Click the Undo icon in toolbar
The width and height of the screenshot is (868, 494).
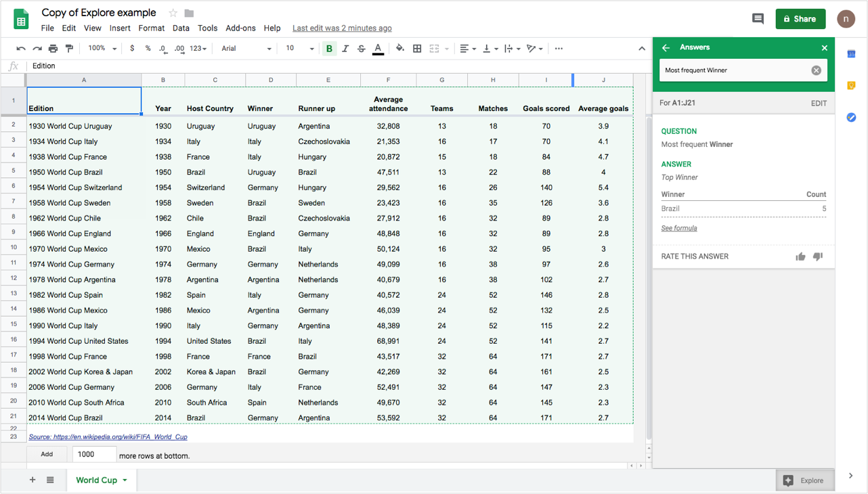coord(21,49)
